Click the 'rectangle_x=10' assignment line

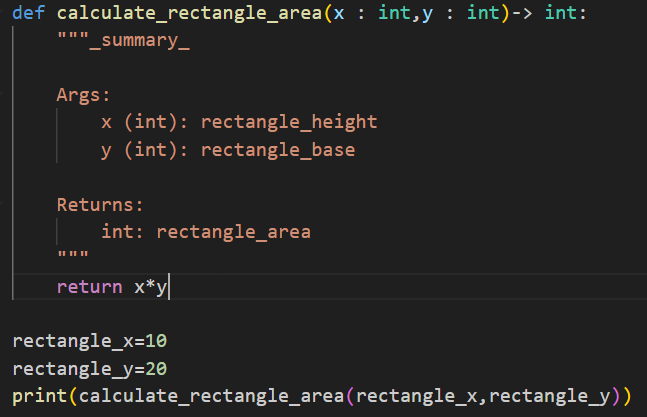pos(90,341)
